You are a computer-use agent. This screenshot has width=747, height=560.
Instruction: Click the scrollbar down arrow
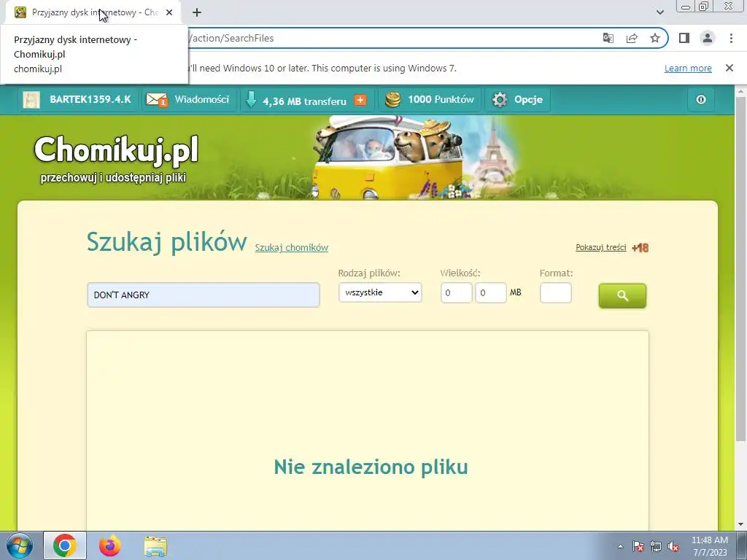pyautogui.click(x=740, y=525)
